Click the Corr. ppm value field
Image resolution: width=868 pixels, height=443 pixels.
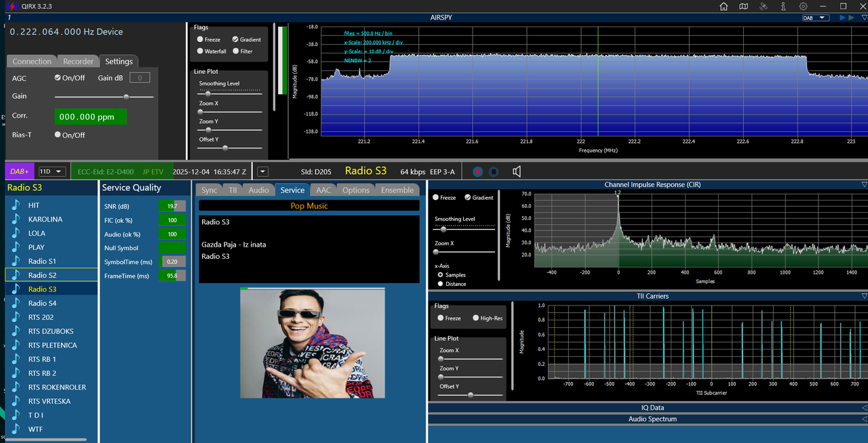point(91,117)
